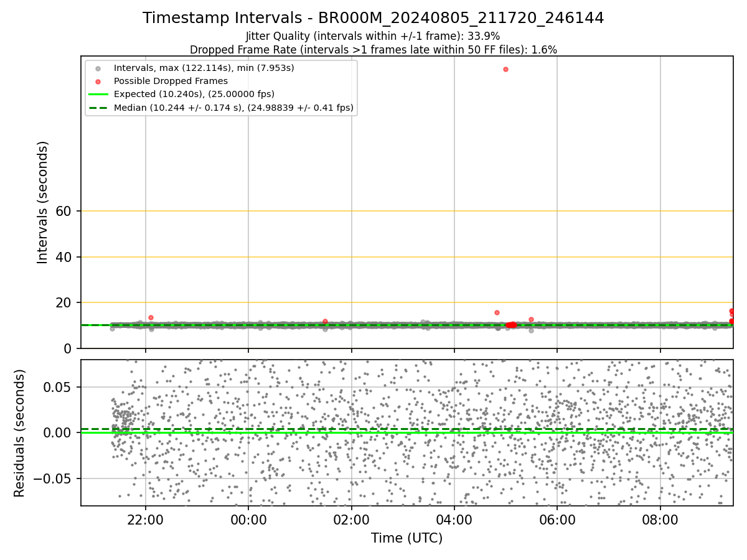747x560 pixels.
Task: Click the x-axis tick label '00:00'
Action: 248,520
